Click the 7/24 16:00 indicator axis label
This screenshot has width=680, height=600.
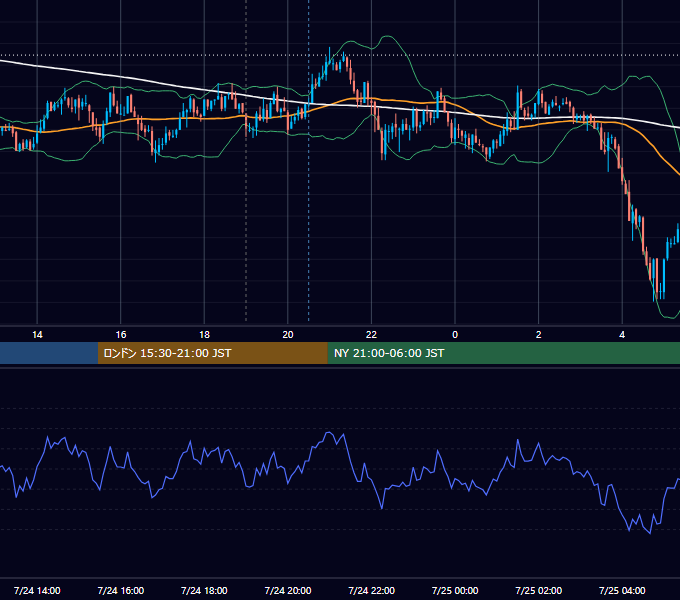click(121, 590)
